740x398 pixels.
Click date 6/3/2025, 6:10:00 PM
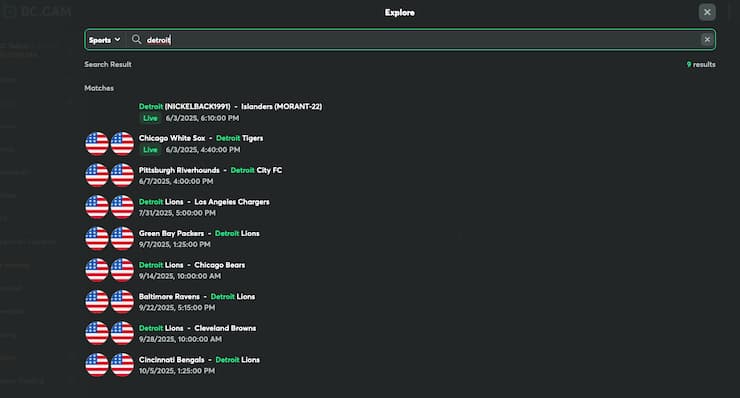202,118
